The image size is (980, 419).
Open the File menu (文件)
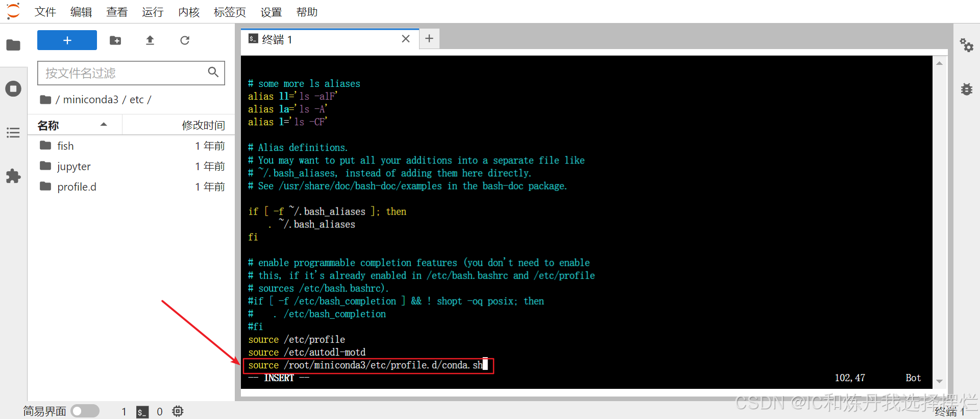coord(45,12)
